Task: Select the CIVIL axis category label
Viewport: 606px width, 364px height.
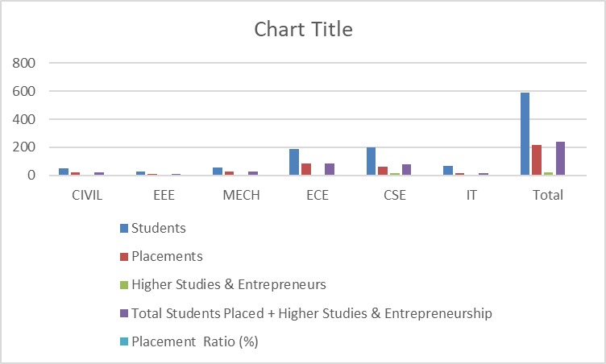Action: (x=86, y=195)
